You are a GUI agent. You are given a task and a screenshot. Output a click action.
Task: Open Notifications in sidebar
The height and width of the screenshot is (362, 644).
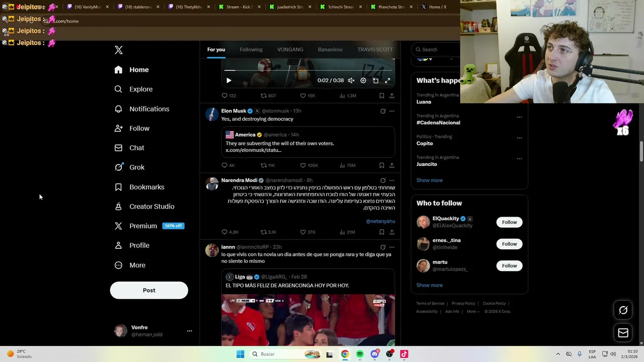click(x=142, y=109)
